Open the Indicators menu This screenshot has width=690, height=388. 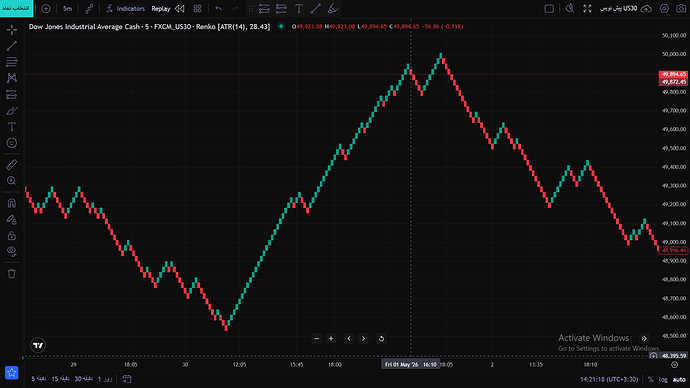click(x=125, y=9)
